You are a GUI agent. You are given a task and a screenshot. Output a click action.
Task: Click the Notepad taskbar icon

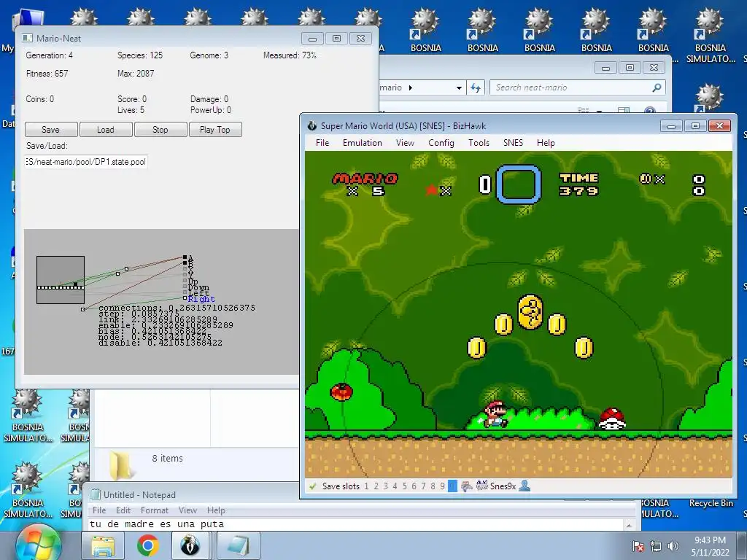tap(239, 545)
